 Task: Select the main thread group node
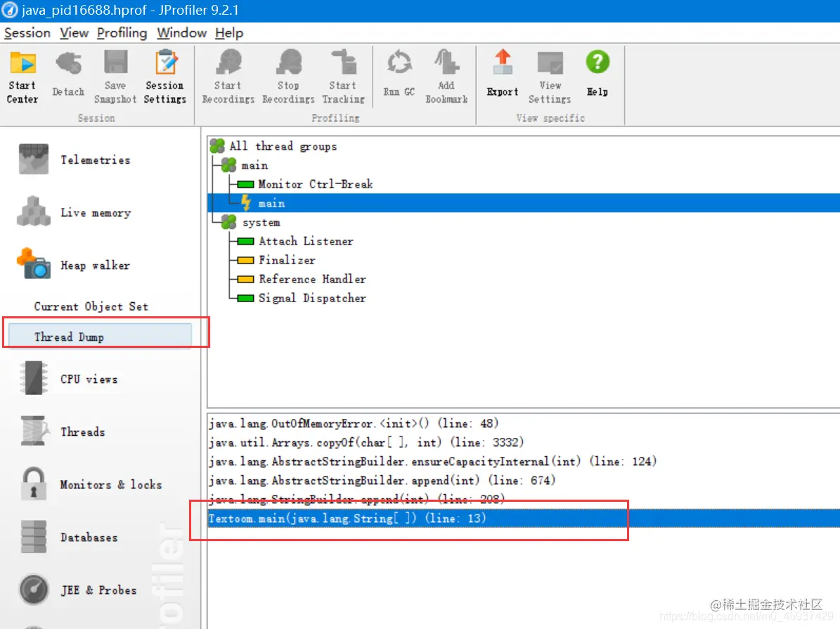click(245, 165)
